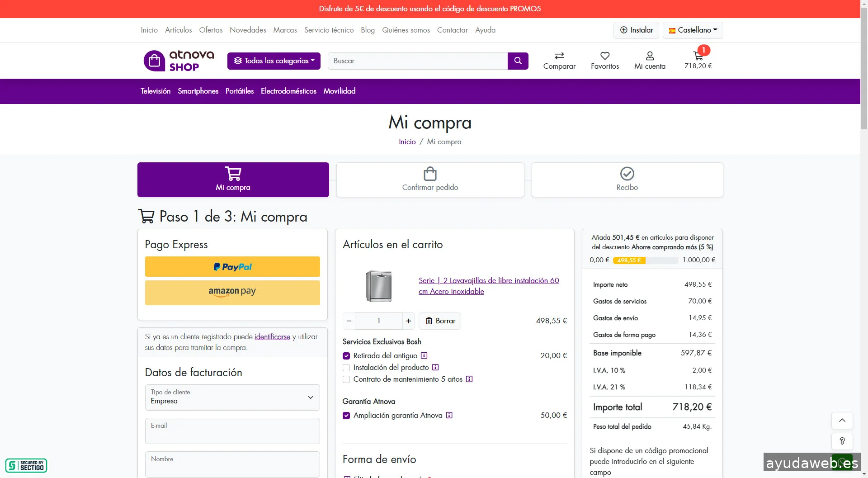Check Contrato de mantenimiento 5 años
This screenshot has height=478, width=868.
[346, 379]
